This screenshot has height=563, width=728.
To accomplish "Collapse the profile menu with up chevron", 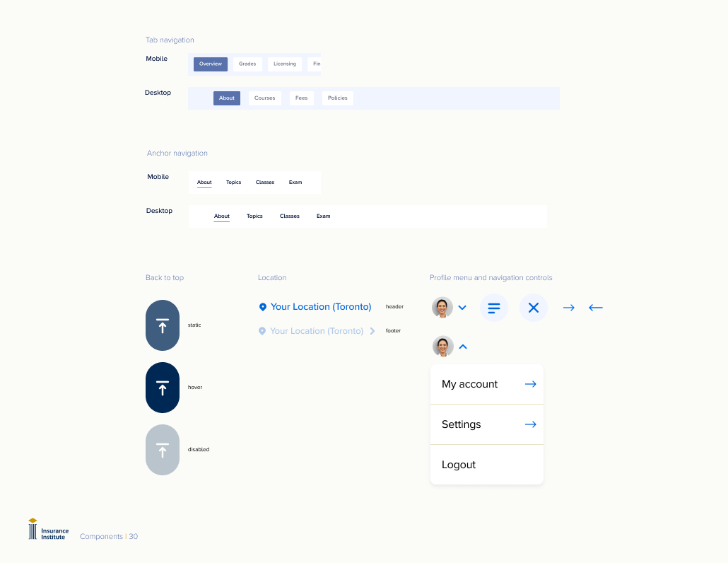I will (x=463, y=347).
